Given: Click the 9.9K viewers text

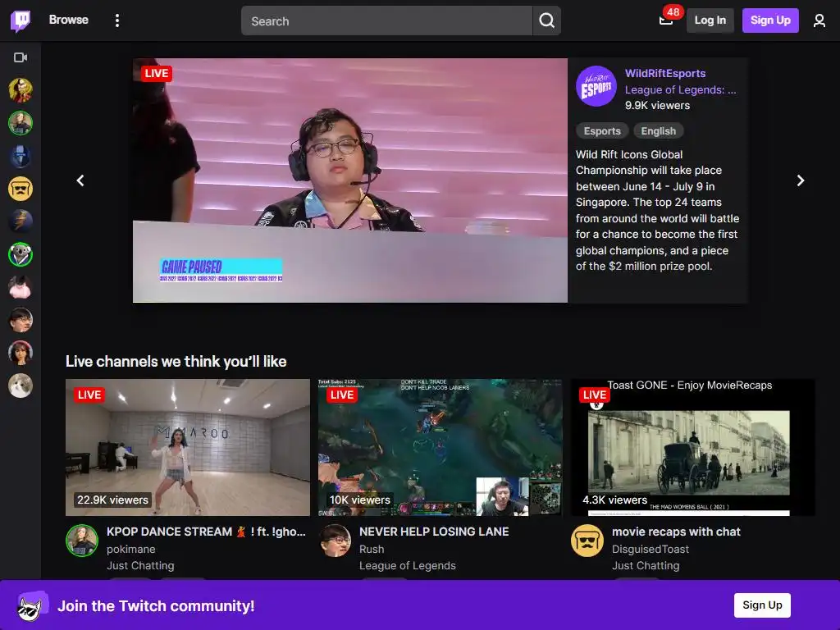Looking at the screenshot, I should 657,106.
